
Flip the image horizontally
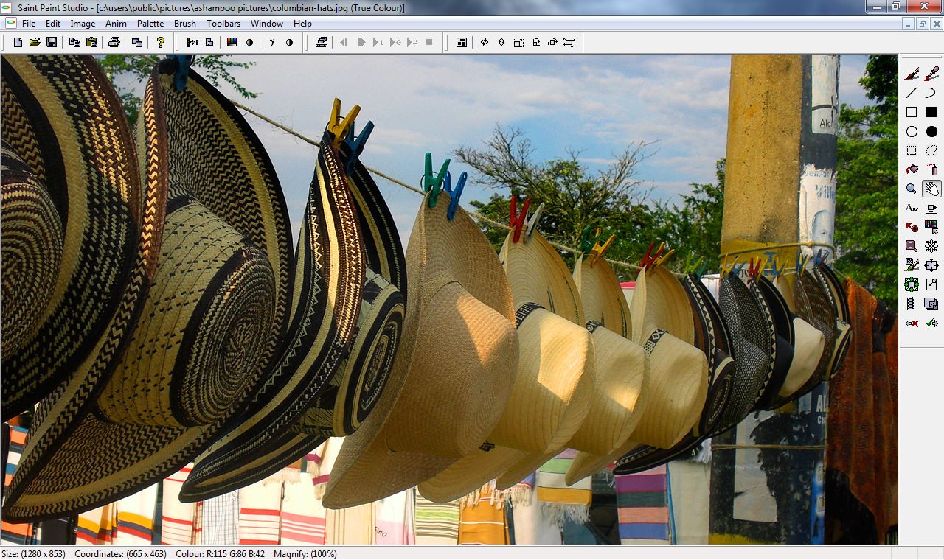click(x=484, y=42)
